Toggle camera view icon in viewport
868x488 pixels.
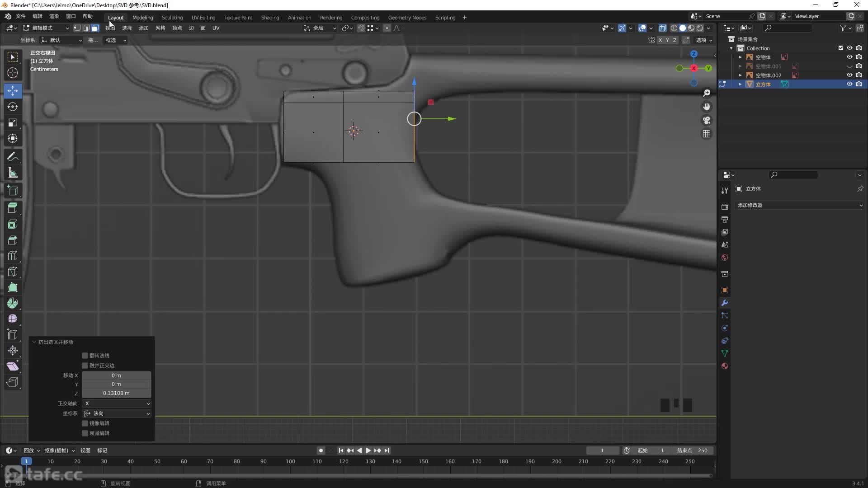point(707,120)
